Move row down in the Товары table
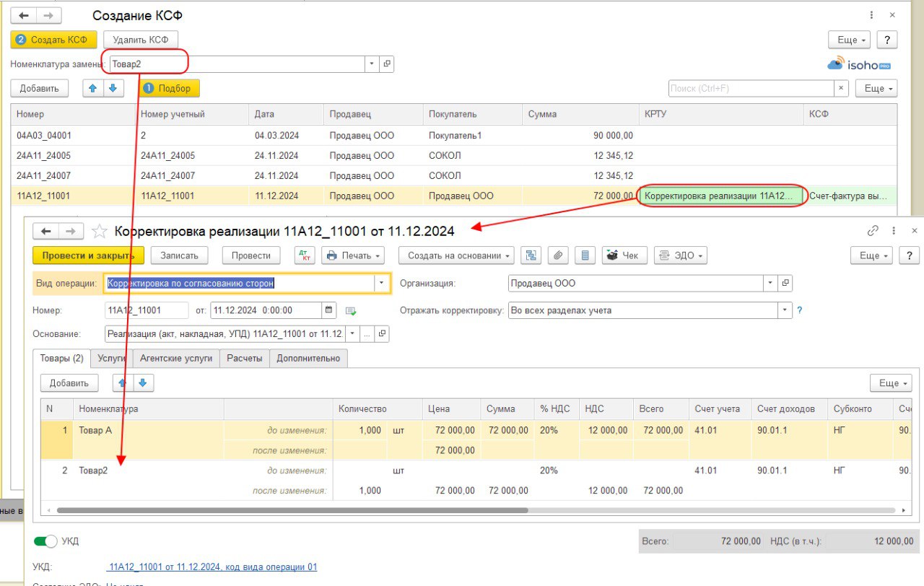The width and height of the screenshot is (924, 586). coord(143,383)
